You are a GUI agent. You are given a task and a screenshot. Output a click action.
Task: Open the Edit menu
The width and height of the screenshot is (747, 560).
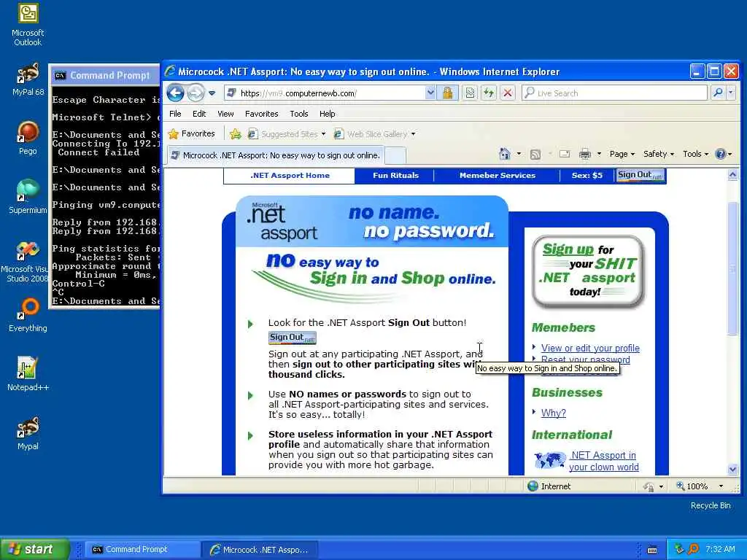pyautogui.click(x=199, y=114)
